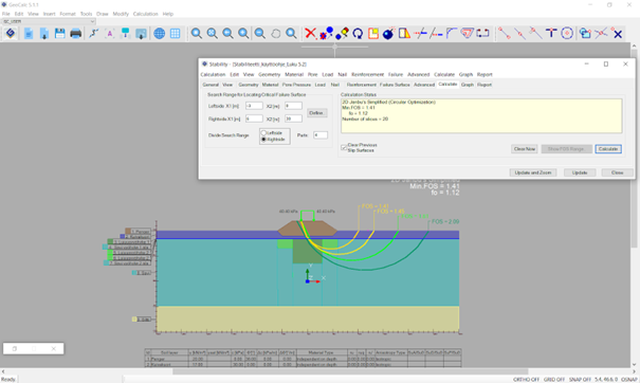Click the Rightside X2 input field
This screenshot has height=383, width=640.
[293, 119]
